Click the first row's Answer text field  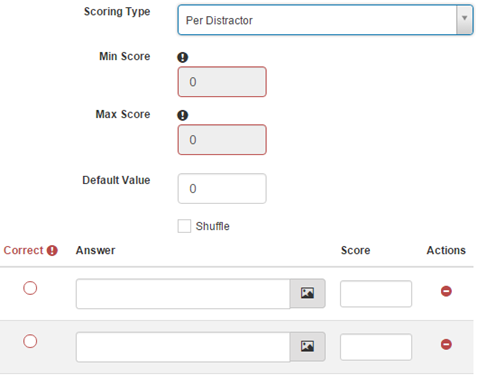pyautogui.click(x=183, y=294)
